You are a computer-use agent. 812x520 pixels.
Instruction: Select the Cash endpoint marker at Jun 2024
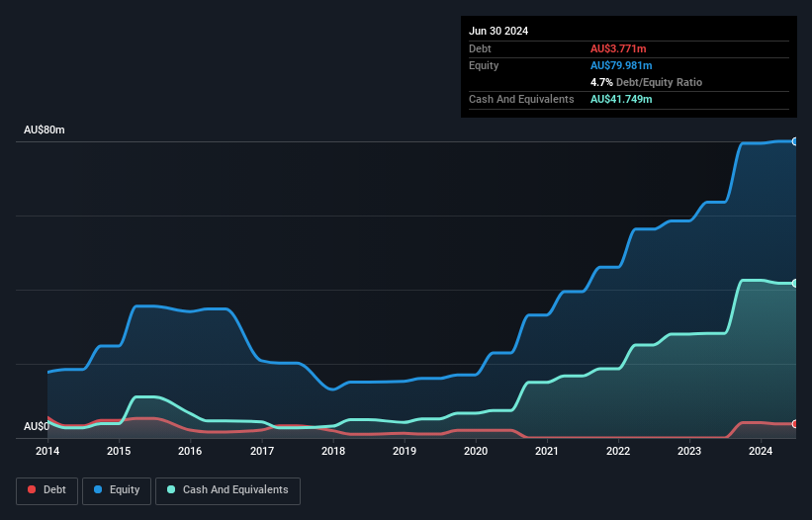(795, 283)
